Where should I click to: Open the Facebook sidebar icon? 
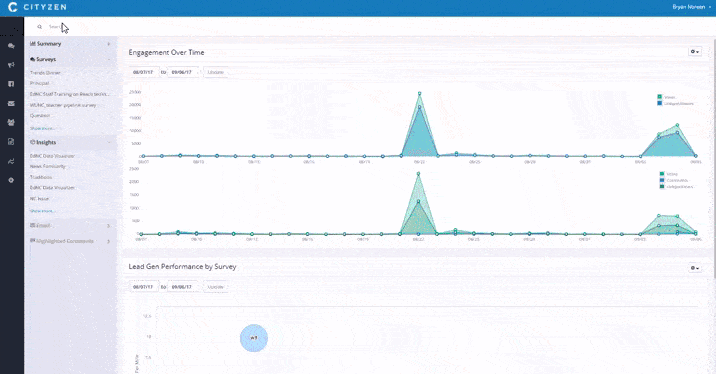(x=11, y=84)
